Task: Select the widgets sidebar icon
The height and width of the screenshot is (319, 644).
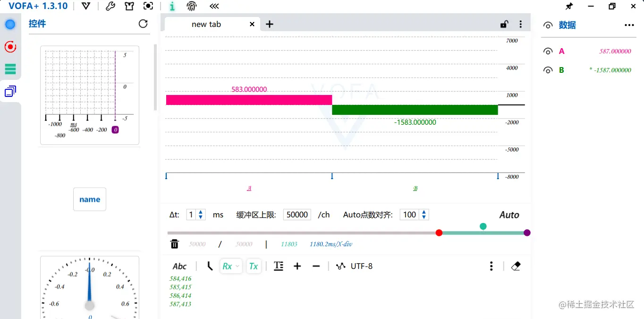Action: click(10, 91)
